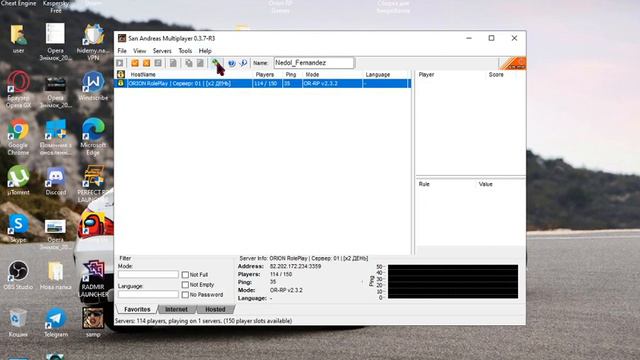Open the Windscribe desktop shortcut
Screen dimensions: 640x360
(93, 87)
